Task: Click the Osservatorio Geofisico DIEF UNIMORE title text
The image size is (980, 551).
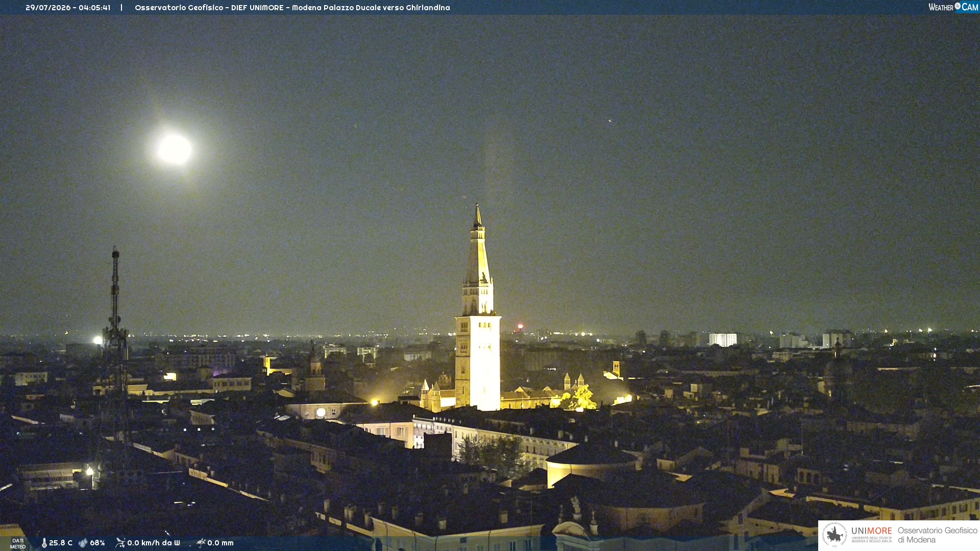Action: 292,8
